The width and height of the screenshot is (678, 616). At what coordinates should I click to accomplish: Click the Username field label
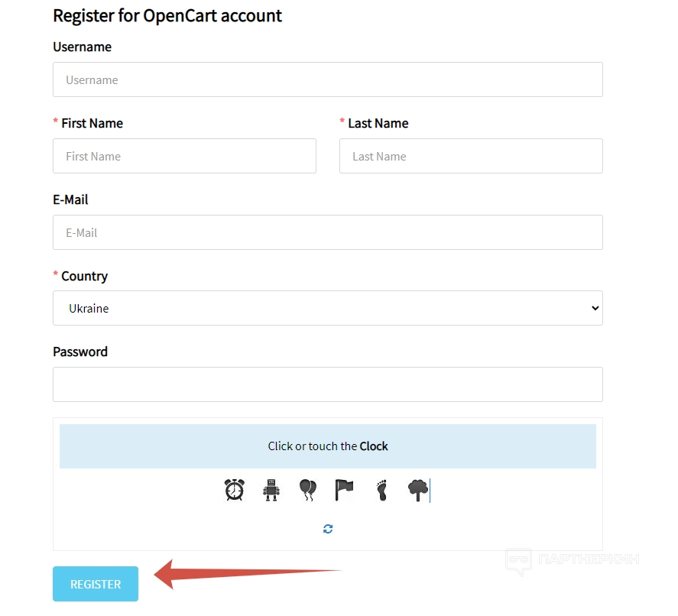pyautogui.click(x=82, y=47)
